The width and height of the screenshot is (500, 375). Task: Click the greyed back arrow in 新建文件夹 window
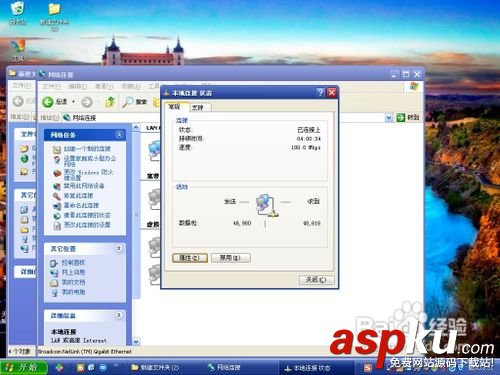(18, 101)
